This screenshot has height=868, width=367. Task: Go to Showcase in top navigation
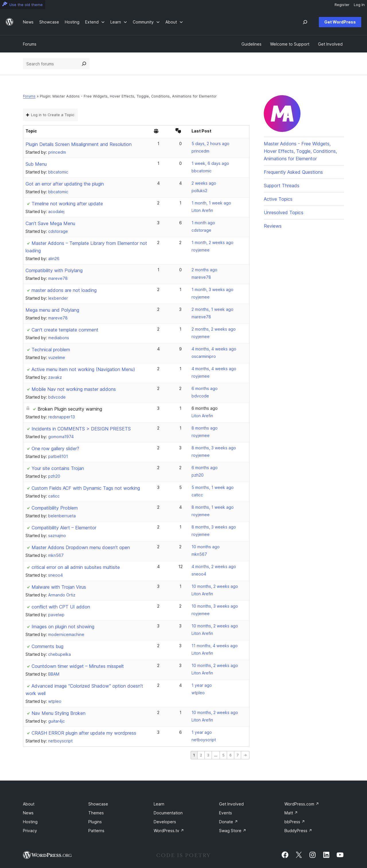[49, 22]
